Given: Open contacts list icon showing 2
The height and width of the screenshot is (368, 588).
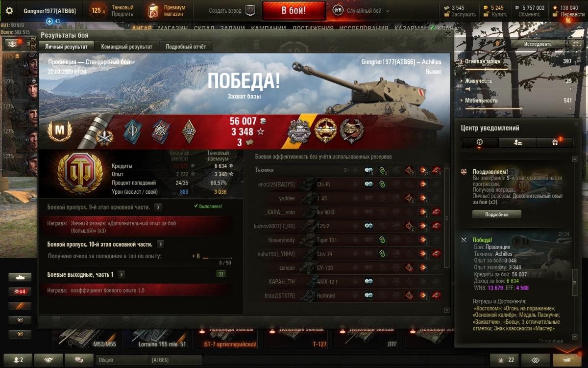Looking at the screenshot, I should click(x=18, y=360).
